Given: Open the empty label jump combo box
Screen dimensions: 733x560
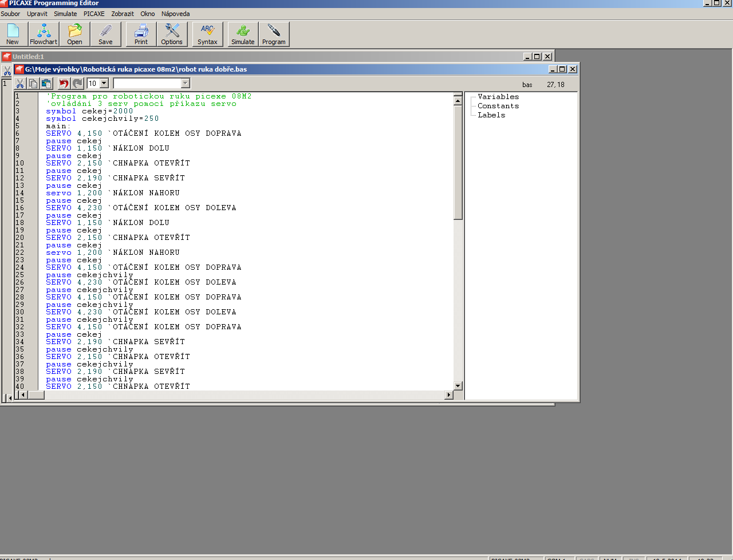Looking at the screenshot, I should (151, 84).
